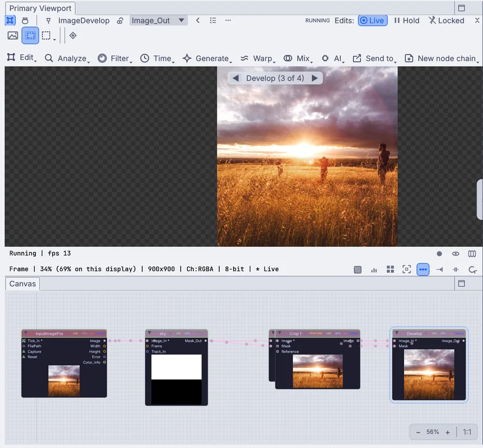The image size is (483, 448).
Task: Go to next node with right arrow
Action: (x=314, y=78)
